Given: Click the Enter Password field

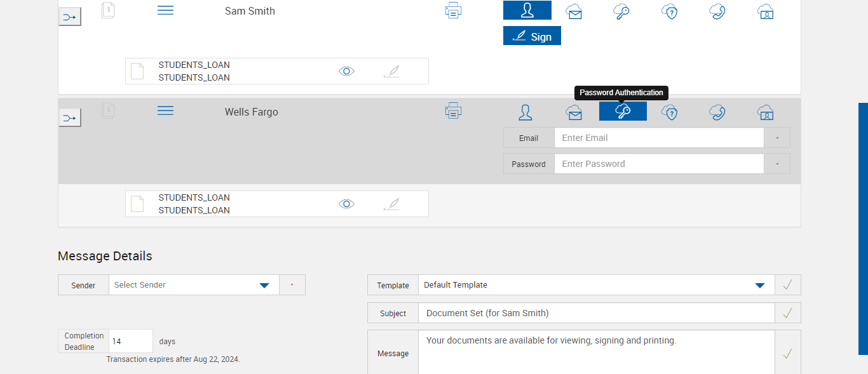Looking at the screenshot, I should [658, 164].
